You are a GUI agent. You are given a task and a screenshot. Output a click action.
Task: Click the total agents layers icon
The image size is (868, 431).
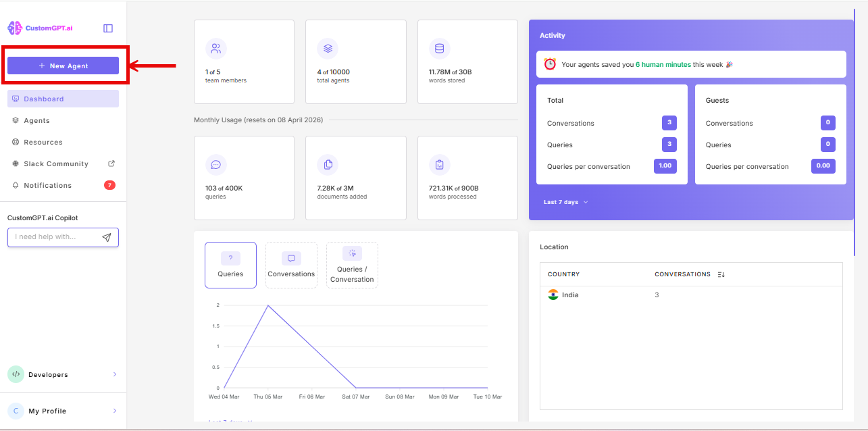tap(328, 48)
